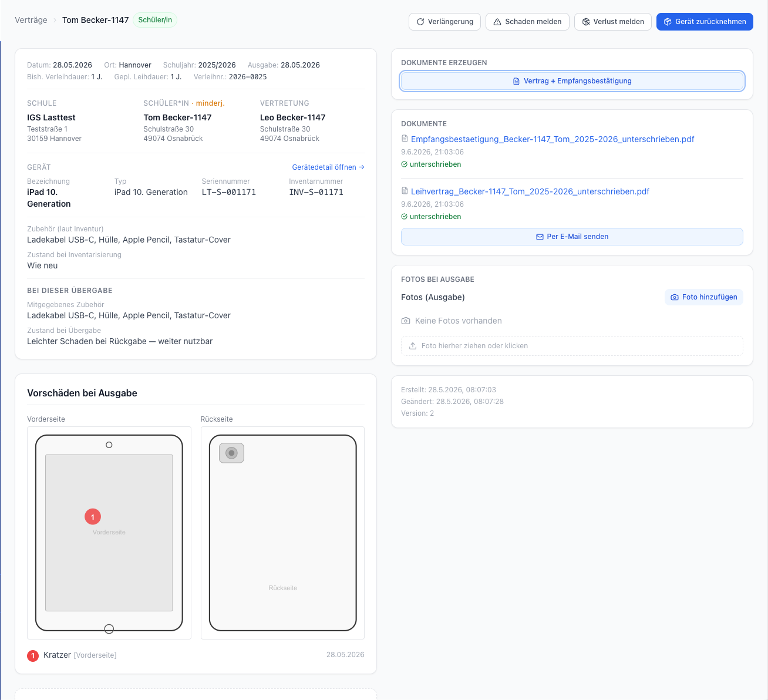Click the Kratzer damage entry text
Viewport: 768px width, 700px height.
[57, 655]
